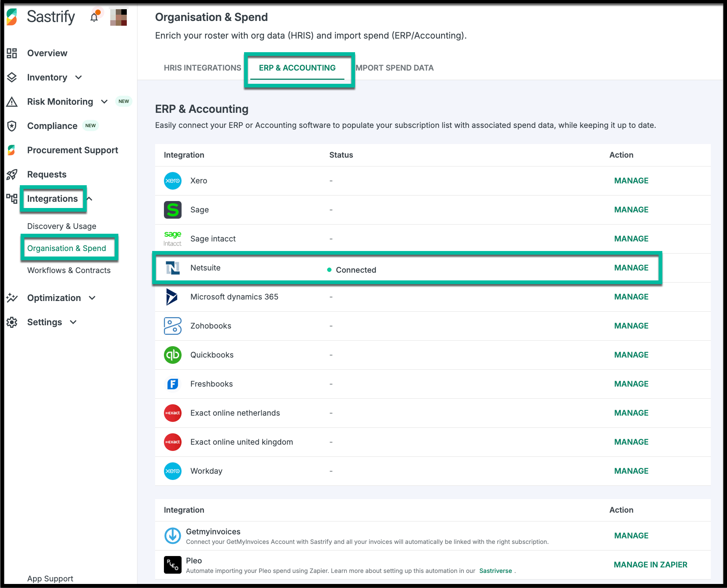Open Workflows & Contracts submenu item

click(69, 270)
